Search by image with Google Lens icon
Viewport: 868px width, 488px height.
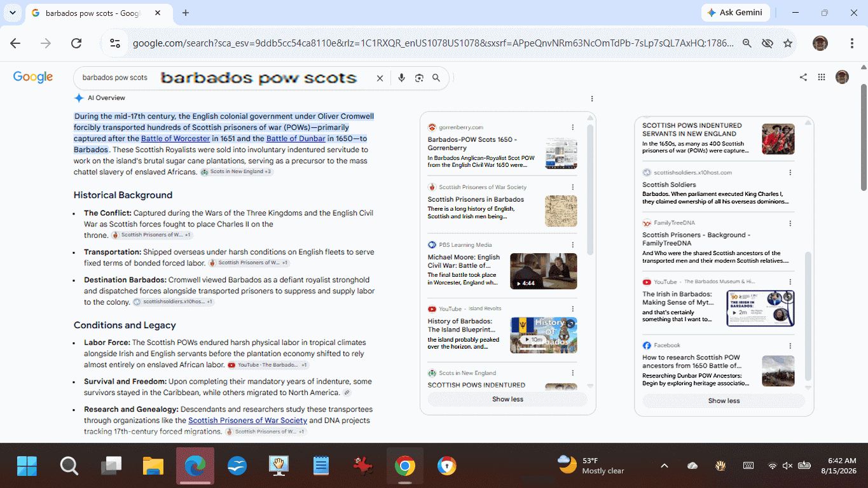tap(419, 78)
